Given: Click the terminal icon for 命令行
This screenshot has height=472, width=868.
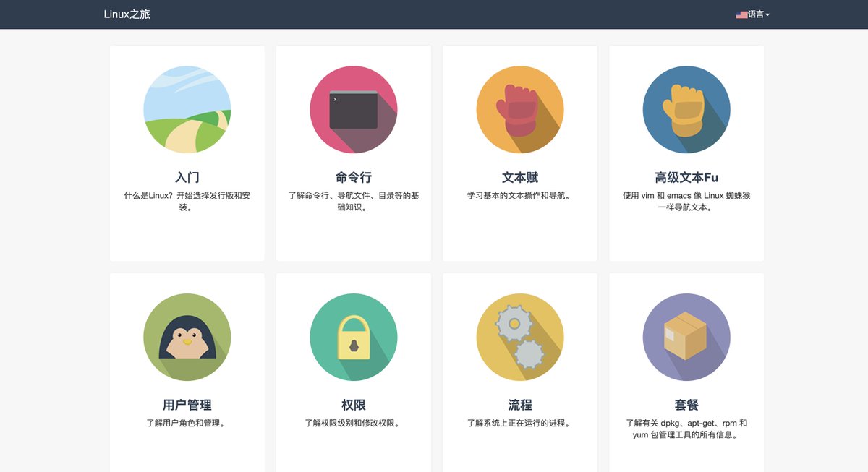Looking at the screenshot, I should pyautogui.click(x=353, y=109).
